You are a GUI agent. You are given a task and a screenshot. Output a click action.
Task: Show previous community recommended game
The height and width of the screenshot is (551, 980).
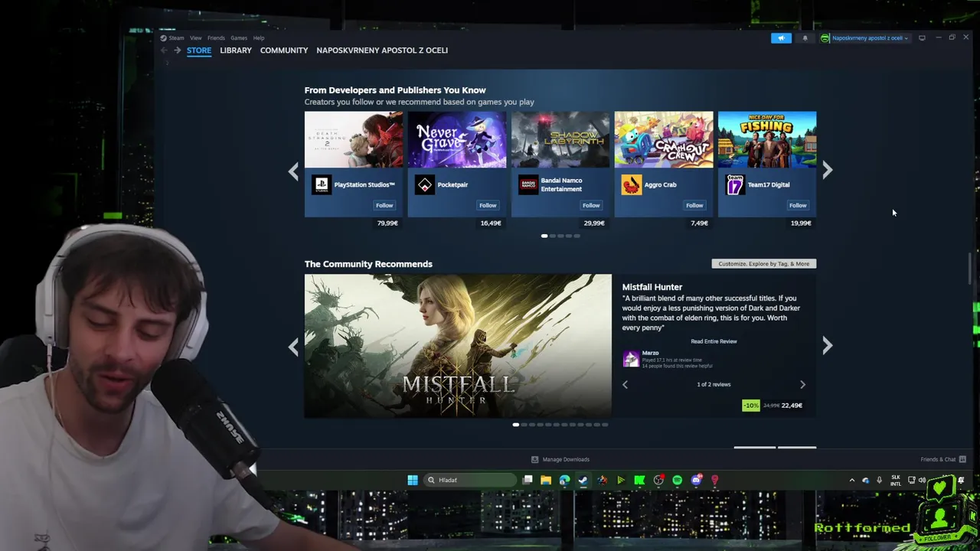click(293, 346)
